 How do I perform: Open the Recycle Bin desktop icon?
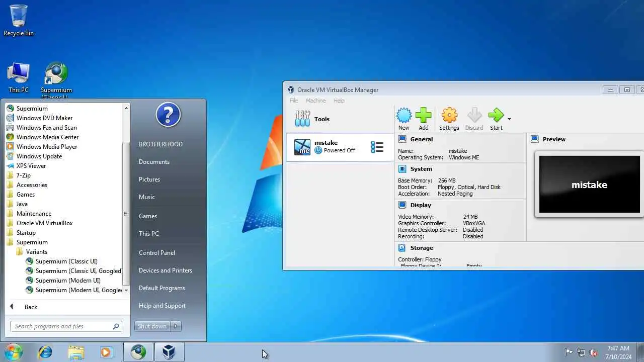pyautogui.click(x=19, y=21)
